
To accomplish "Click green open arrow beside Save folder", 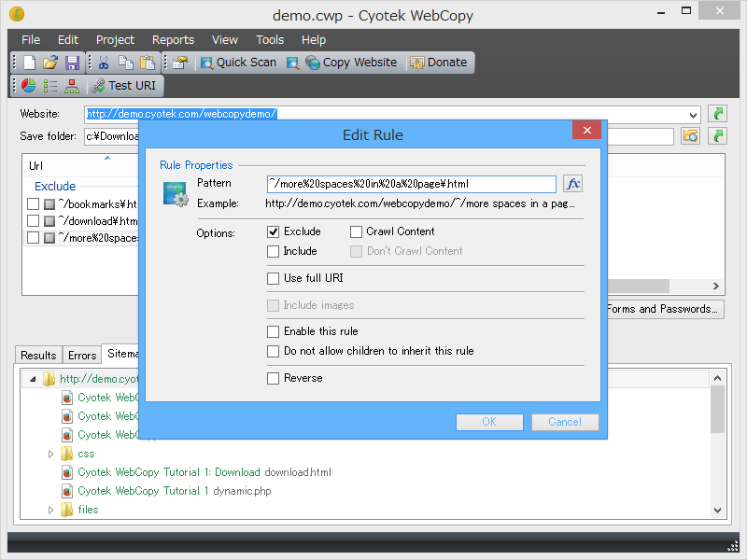I will [717, 136].
